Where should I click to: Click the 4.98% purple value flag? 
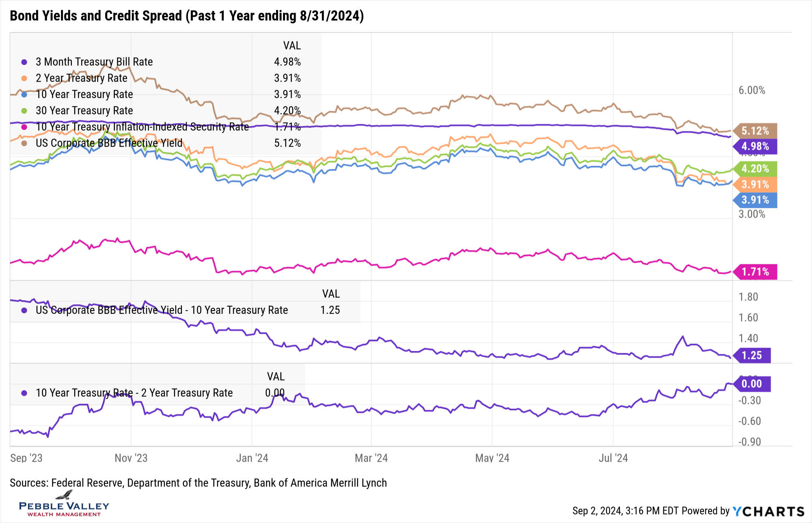pos(755,146)
